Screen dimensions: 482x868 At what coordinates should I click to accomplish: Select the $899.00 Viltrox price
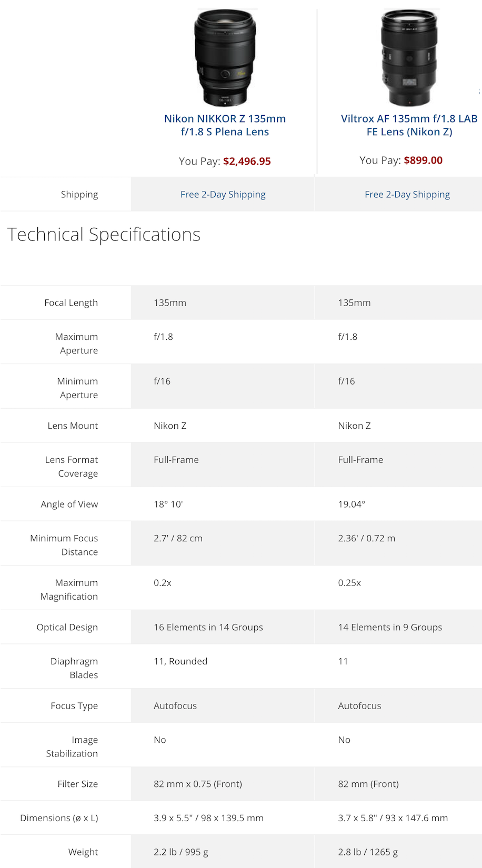point(423,160)
